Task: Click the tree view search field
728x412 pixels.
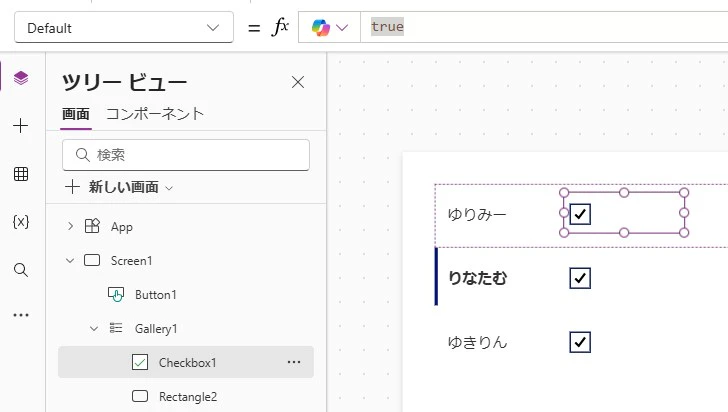Action: 186,155
